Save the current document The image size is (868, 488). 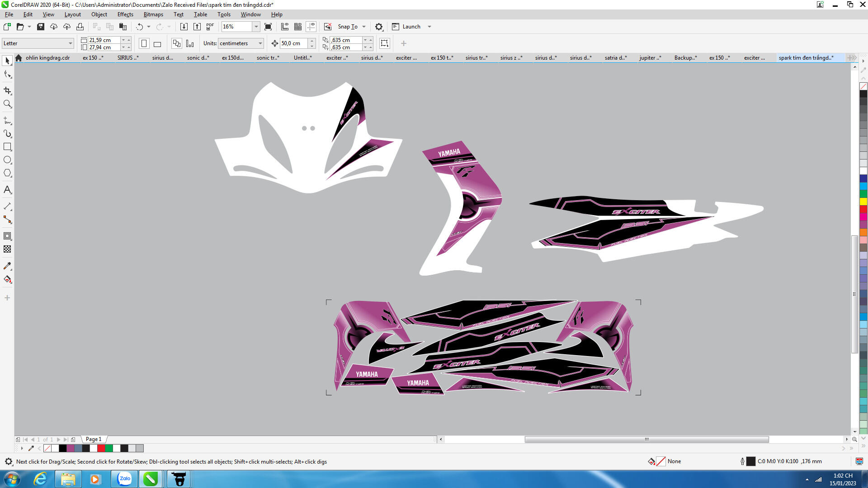pos(41,27)
